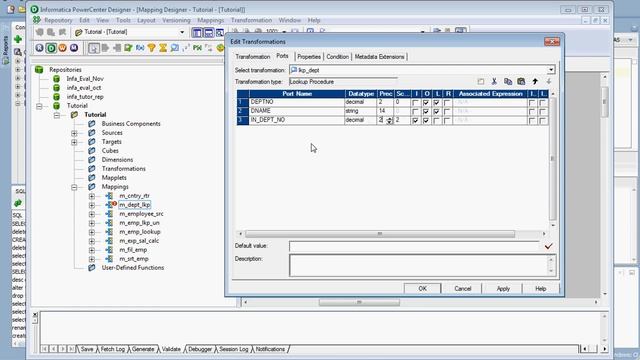The image size is (640, 360).
Task: Switch to the purple Mapping Designer icon
Action: click(74, 48)
